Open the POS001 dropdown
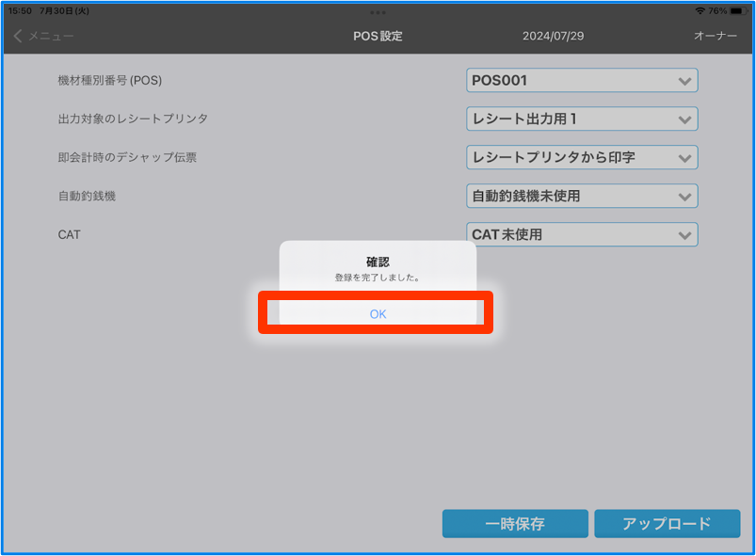 pyautogui.click(x=582, y=81)
